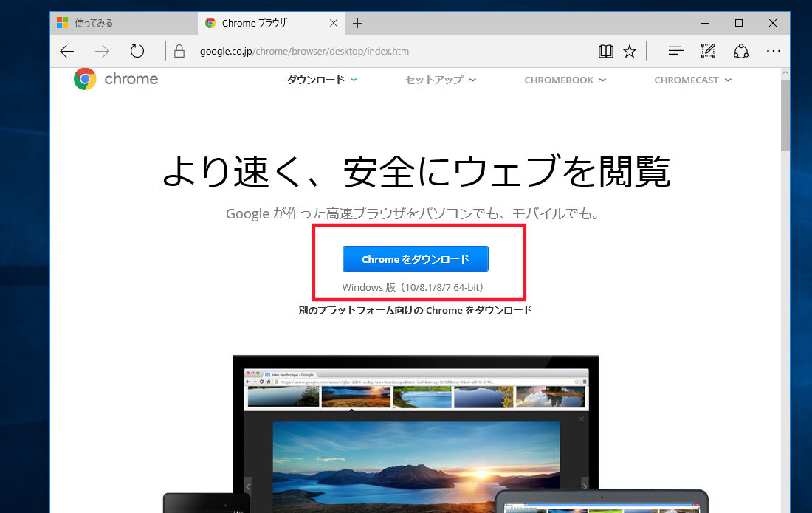The height and width of the screenshot is (513, 812).
Task: Maximize the Edge browser window
Action: [739, 24]
